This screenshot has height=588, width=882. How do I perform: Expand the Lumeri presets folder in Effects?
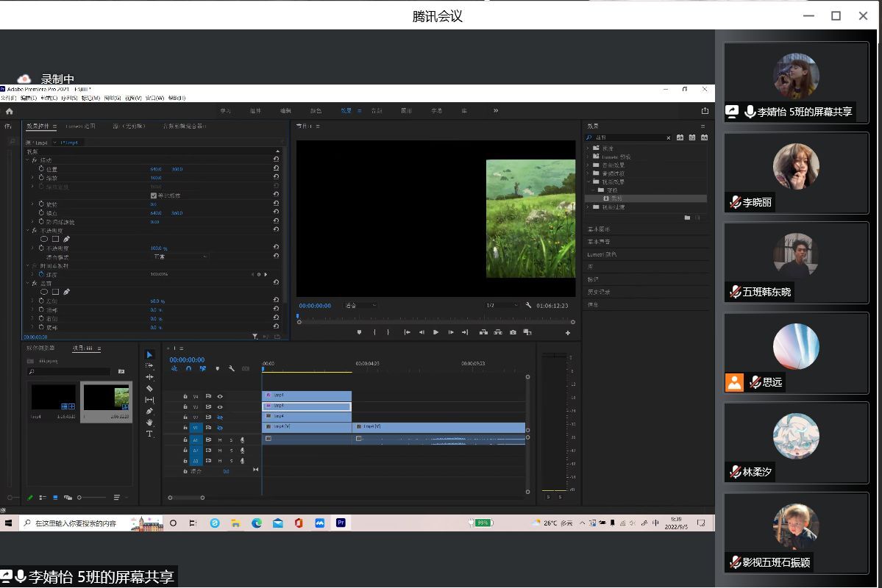tap(588, 157)
